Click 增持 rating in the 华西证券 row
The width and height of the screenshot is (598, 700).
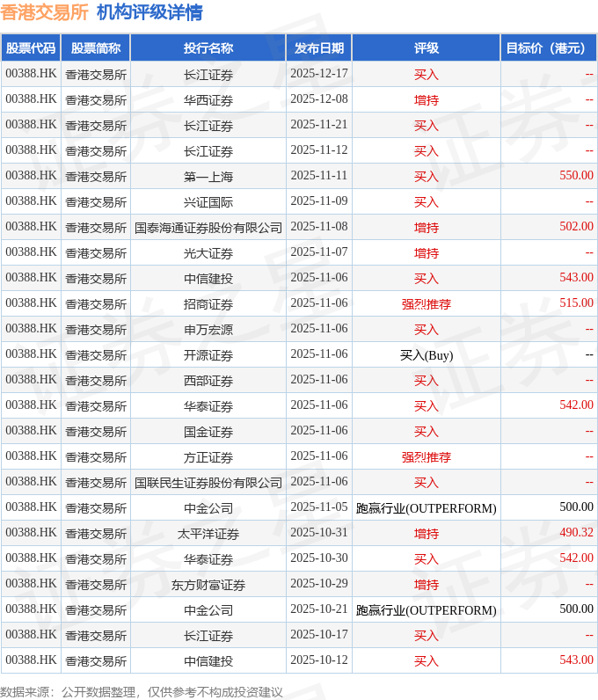(426, 100)
